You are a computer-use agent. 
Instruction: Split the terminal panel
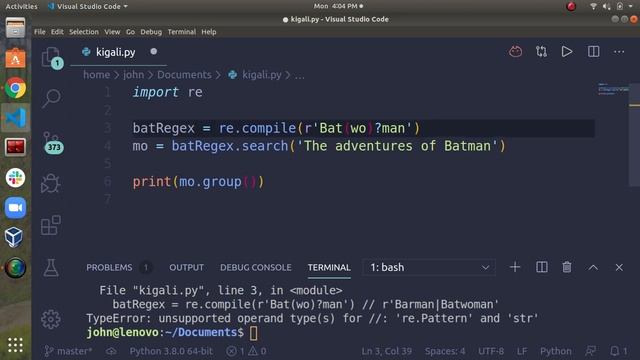pyautogui.click(x=542, y=267)
